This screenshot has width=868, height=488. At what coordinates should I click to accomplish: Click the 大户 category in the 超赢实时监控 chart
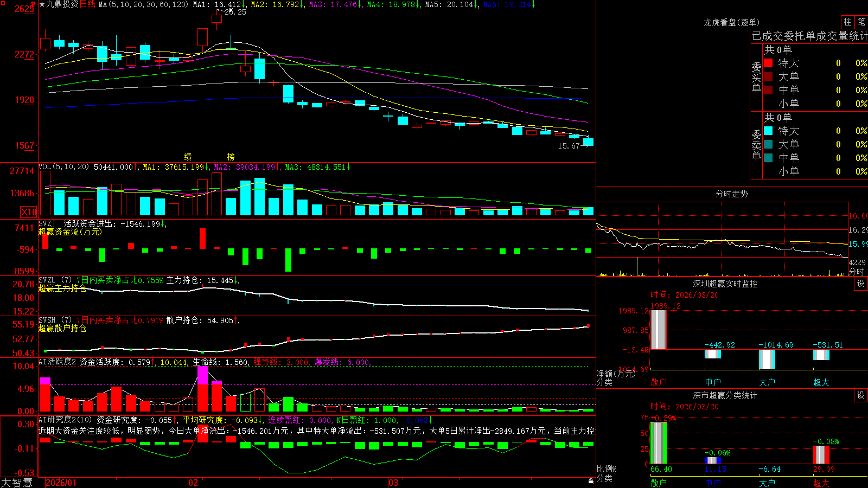[x=767, y=382]
